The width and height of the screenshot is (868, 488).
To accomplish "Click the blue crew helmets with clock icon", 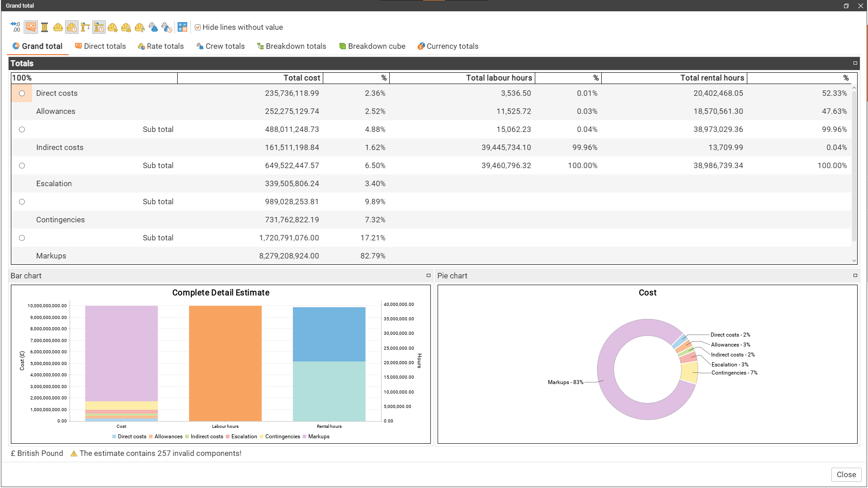I will click(x=167, y=27).
